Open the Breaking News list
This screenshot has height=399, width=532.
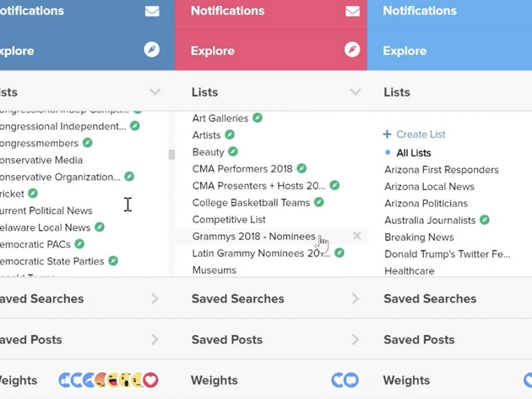(419, 238)
